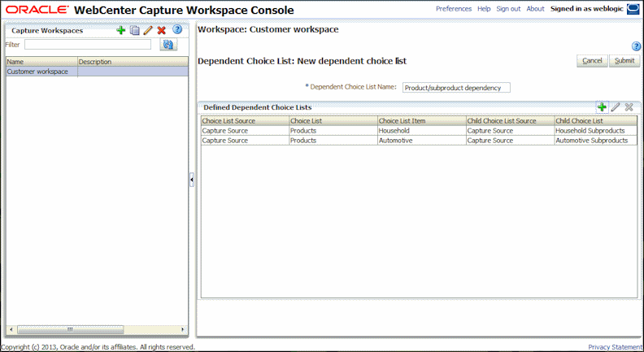
Task: Add a dependent choice list entry
Action: [602, 107]
